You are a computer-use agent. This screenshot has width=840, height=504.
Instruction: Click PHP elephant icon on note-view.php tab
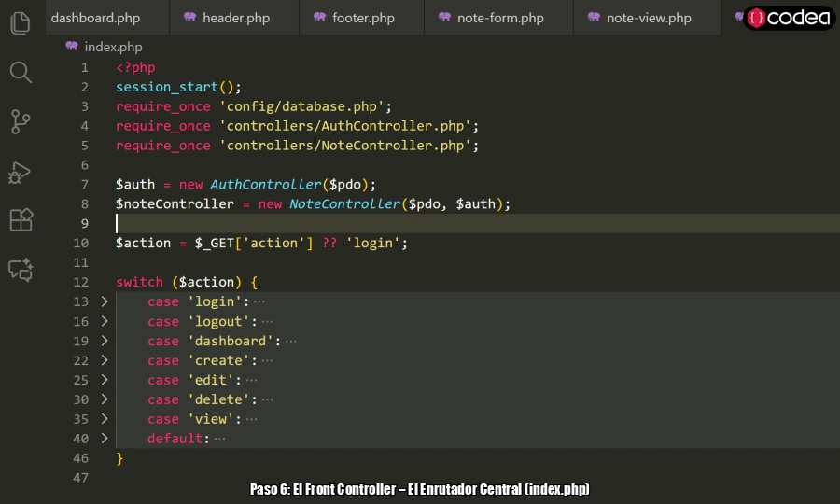pos(594,17)
